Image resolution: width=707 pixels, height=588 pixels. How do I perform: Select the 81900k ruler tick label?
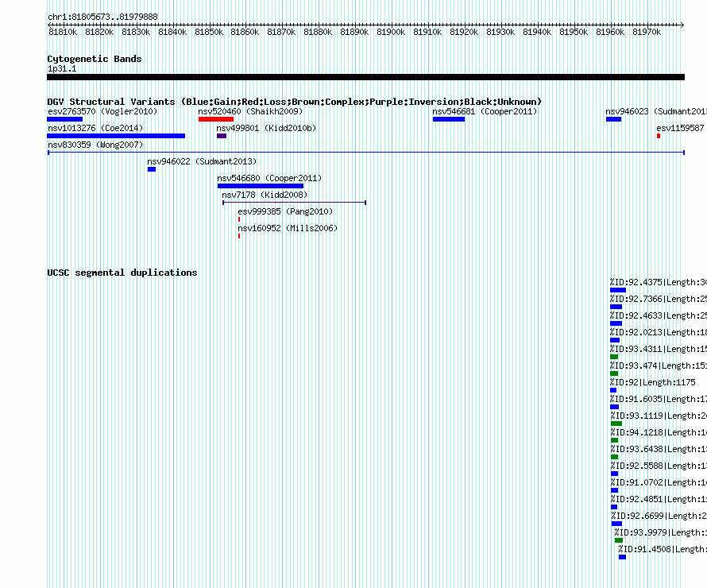tap(391, 32)
